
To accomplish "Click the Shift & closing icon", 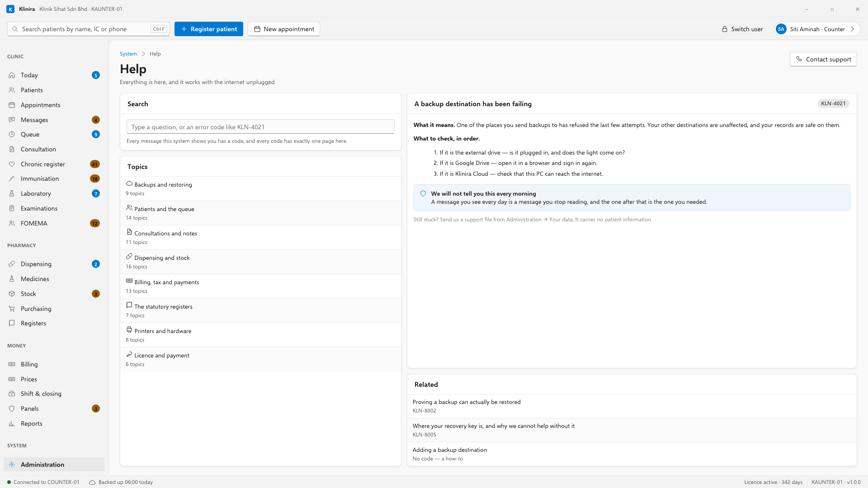I will pyautogui.click(x=12, y=394).
